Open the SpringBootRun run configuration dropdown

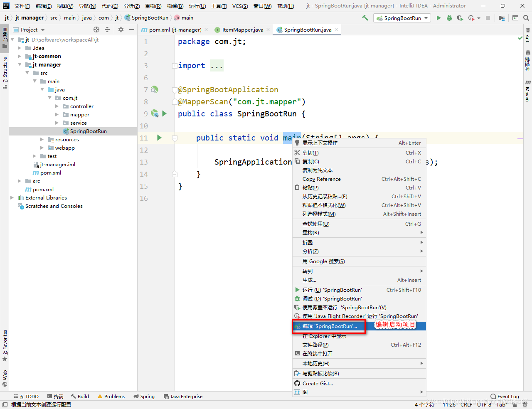[401, 18]
